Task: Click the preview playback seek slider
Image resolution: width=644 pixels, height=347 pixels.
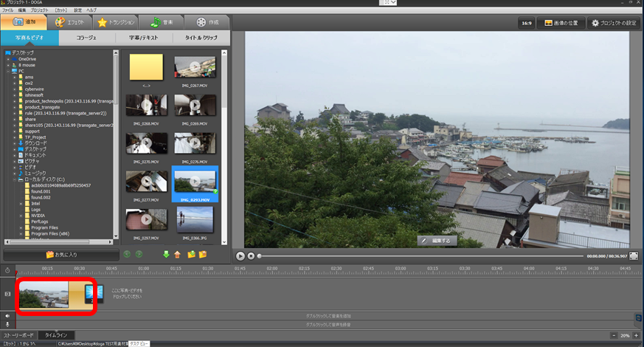Action: 420,255
